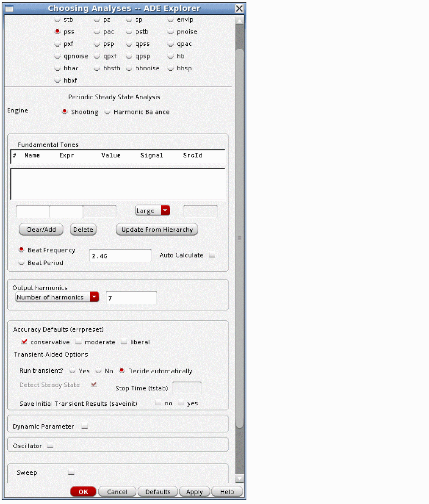
Task: Open the Large tone type dropdown
Action: 152,210
